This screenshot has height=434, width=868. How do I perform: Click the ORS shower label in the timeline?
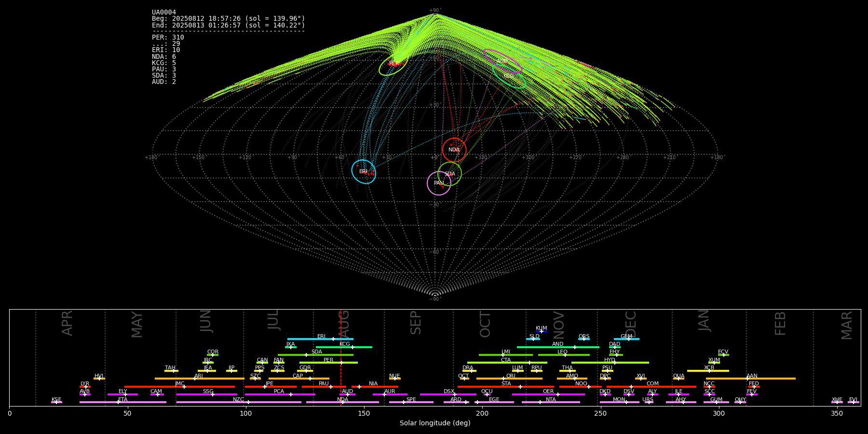point(584,336)
